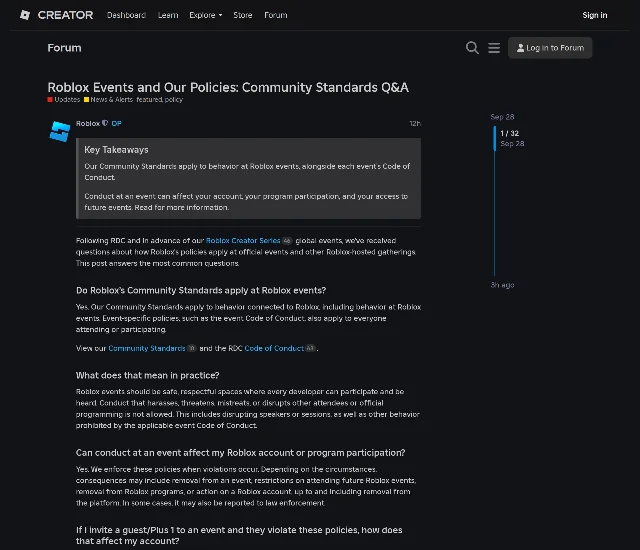Click the policy tag

[173, 100]
